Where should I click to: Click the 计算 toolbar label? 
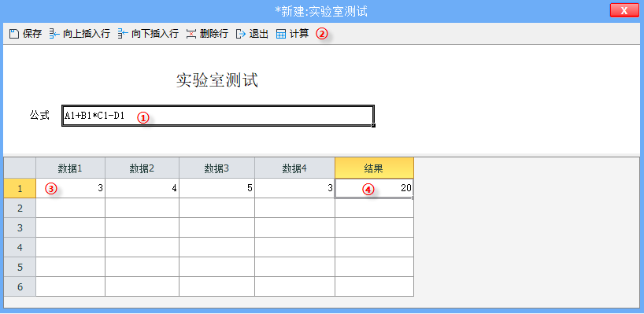[299, 34]
